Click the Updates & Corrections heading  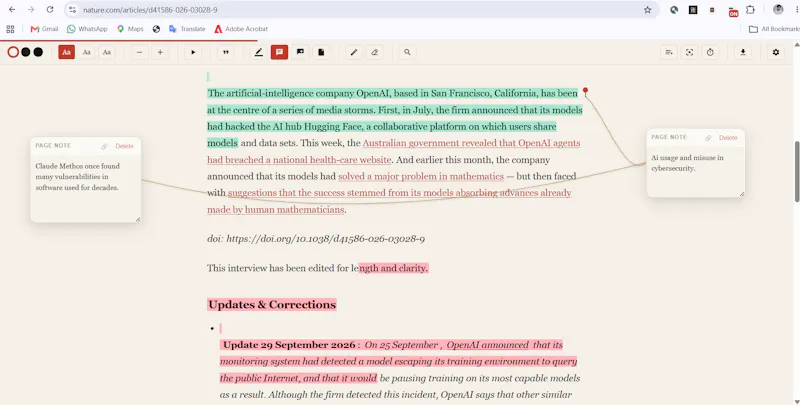272,305
